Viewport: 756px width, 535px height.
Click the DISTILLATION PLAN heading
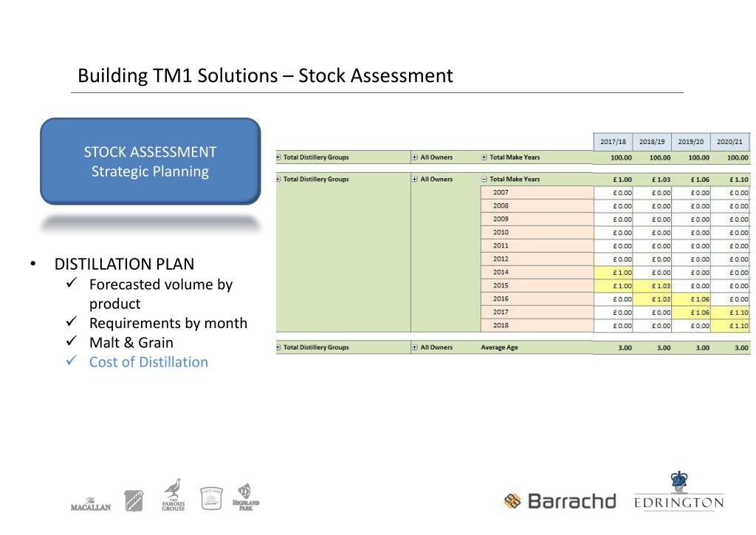coord(124,264)
